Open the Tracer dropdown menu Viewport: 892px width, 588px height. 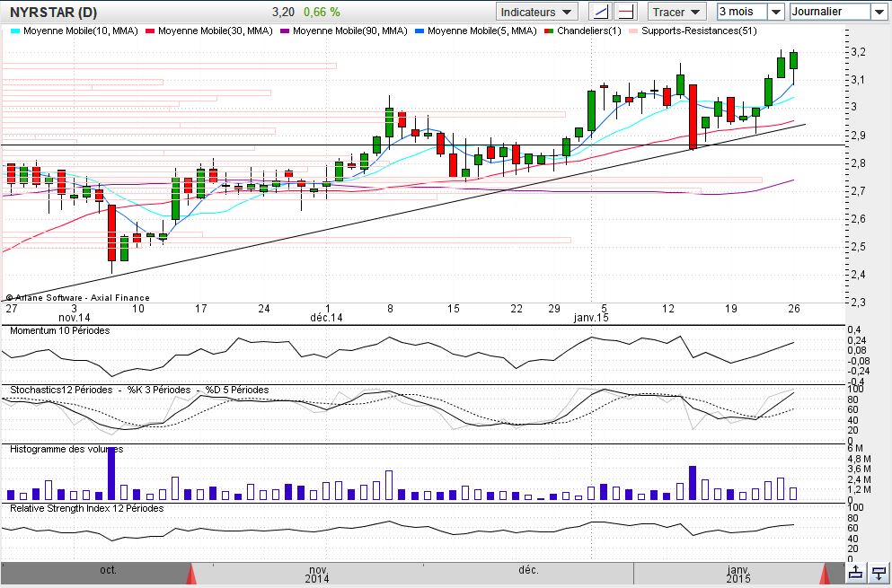tap(678, 12)
